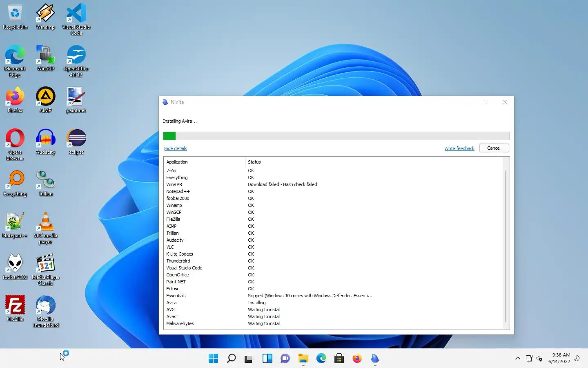Close the Ninite window
Screen dimensions: 588x368
click(x=505, y=102)
